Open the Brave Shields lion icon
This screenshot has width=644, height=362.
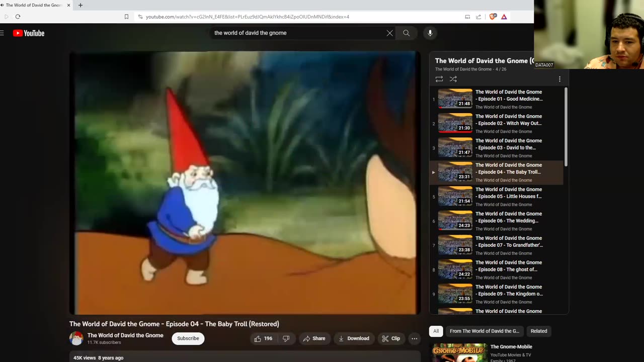point(493,17)
